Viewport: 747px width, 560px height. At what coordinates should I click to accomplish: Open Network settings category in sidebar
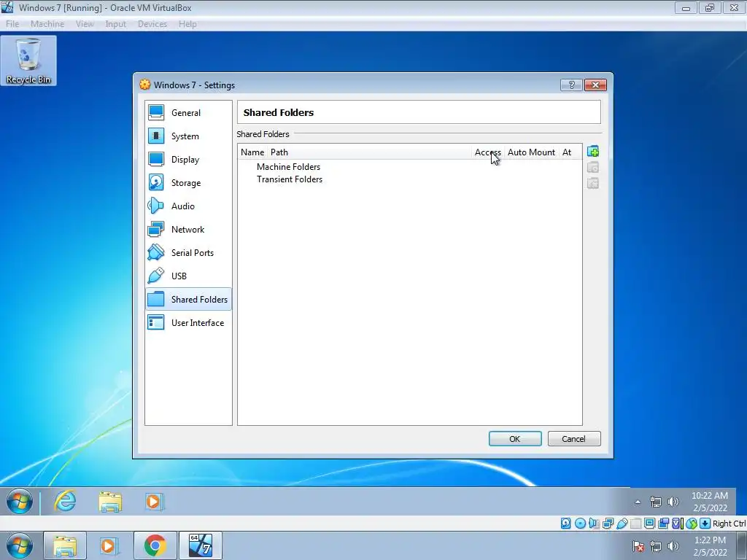(188, 230)
